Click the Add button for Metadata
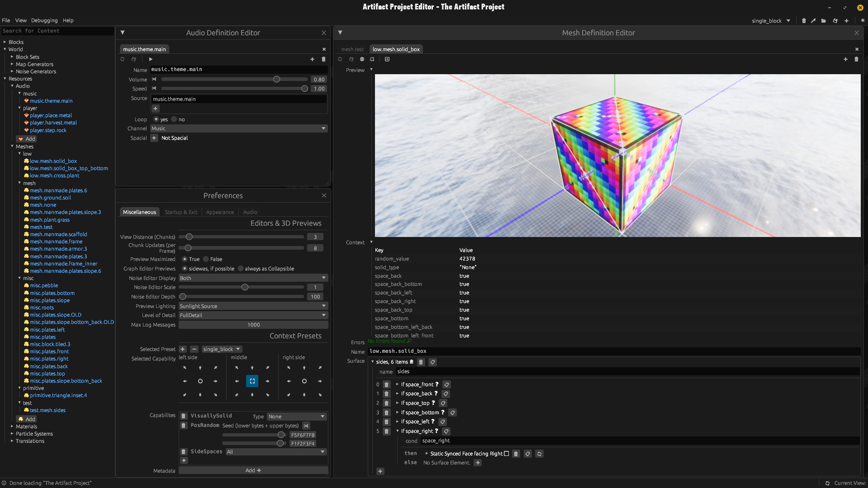 (x=253, y=470)
